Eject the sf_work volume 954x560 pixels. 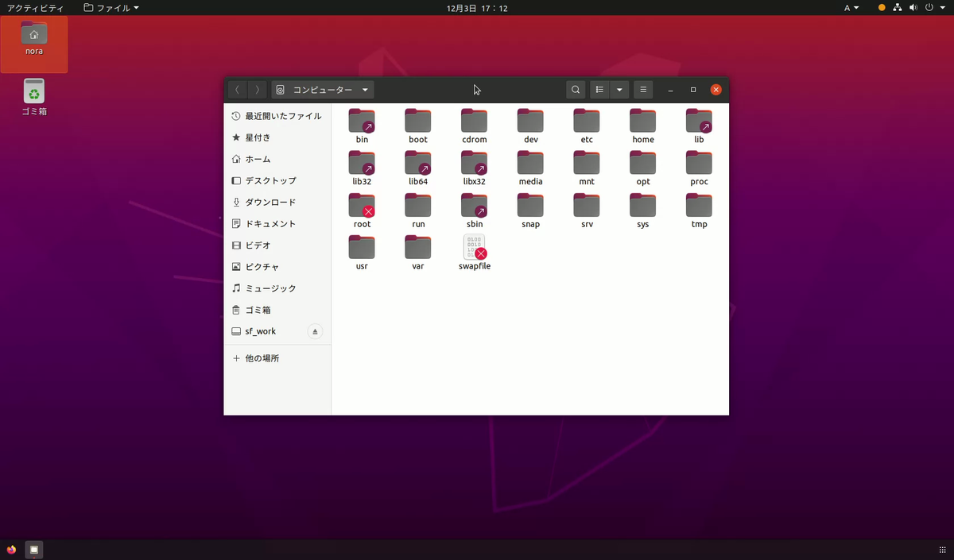[x=314, y=331]
